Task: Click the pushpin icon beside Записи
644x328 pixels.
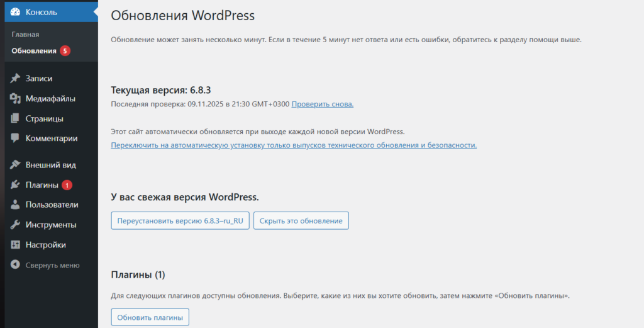Action: click(x=16, y=79)
